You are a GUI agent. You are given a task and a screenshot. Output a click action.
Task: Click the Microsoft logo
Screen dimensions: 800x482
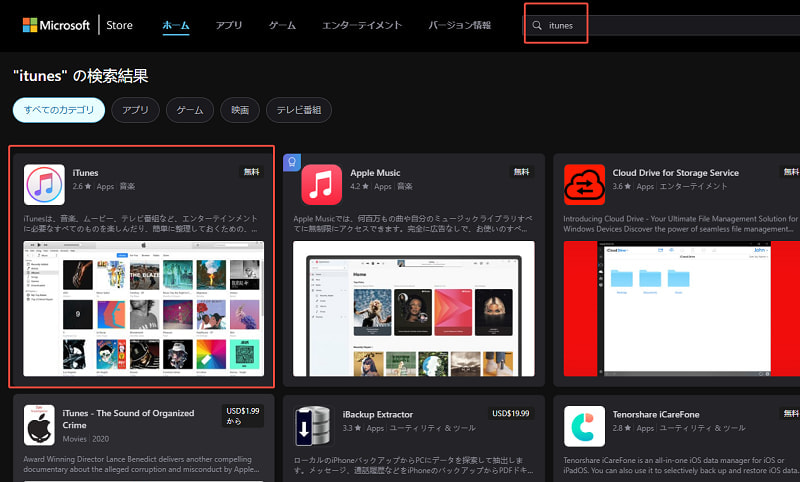56,25
